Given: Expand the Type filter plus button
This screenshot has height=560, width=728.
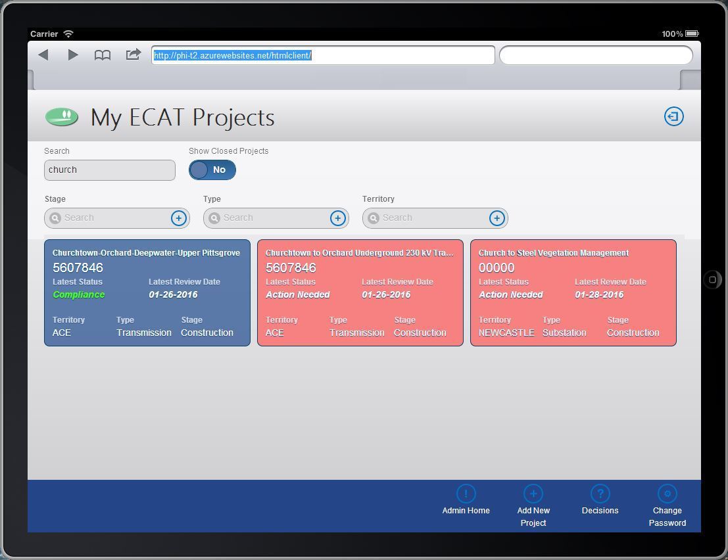Looking at the screenshot, I should (337, 218).
